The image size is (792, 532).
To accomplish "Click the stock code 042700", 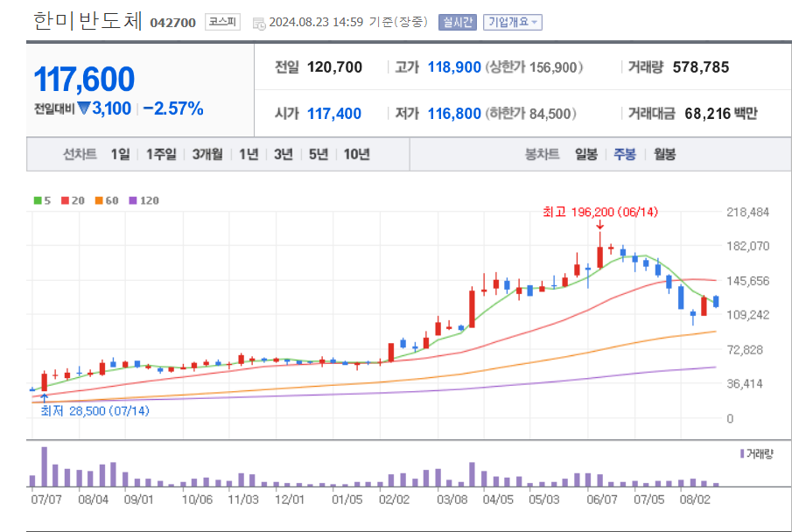I will pos(172,23).
